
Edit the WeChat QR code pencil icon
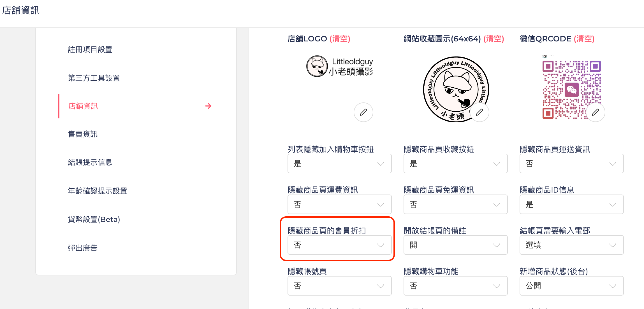(x=596, y=112)
